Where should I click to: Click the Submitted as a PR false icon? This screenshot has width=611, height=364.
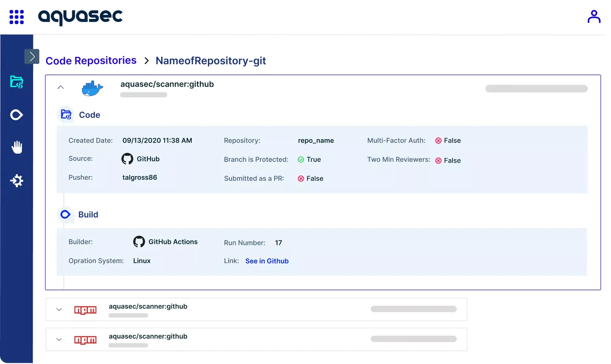301,178
